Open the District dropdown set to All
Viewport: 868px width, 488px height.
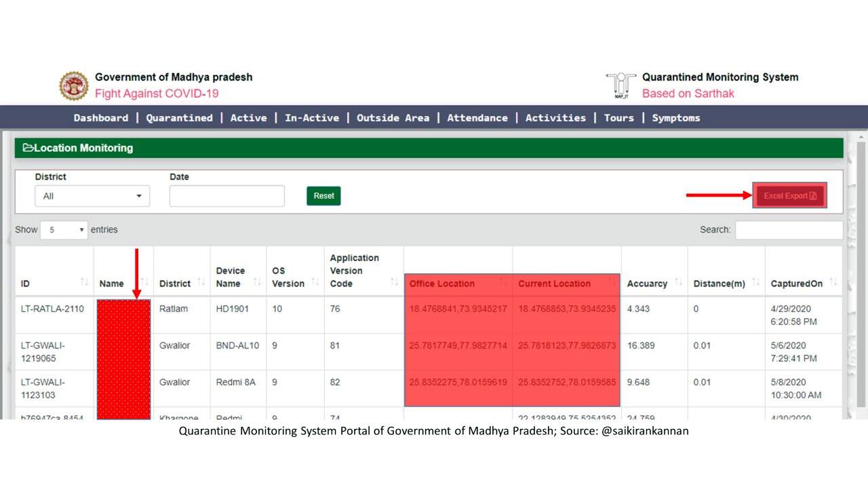(92, 196)
